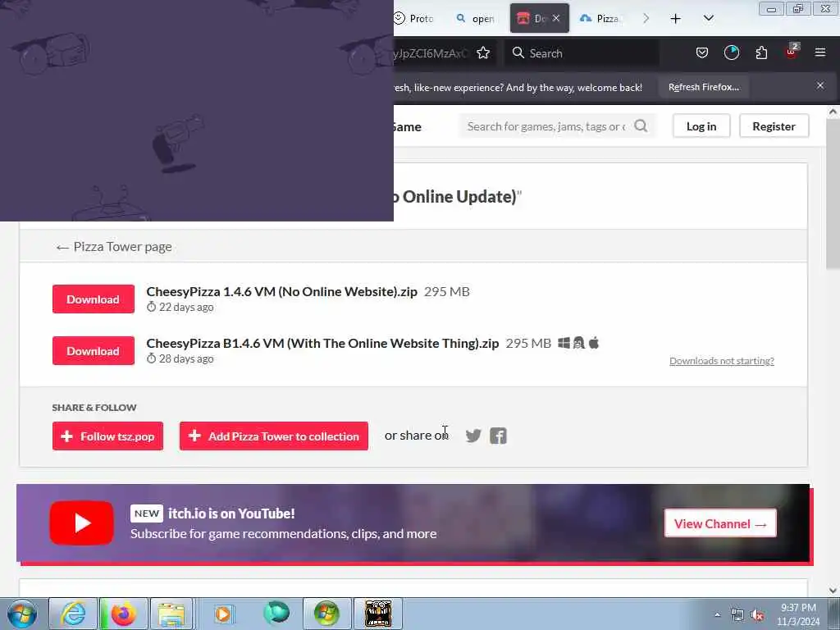The width and height of the screenshot is (840, 630).
Task: Bookmark this page with the star icon
Action: tap(483, 53)
